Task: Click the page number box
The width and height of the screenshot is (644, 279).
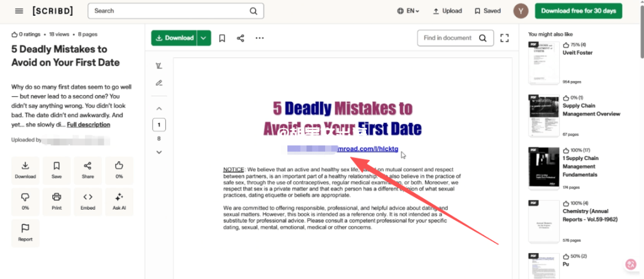Action: 159,124
